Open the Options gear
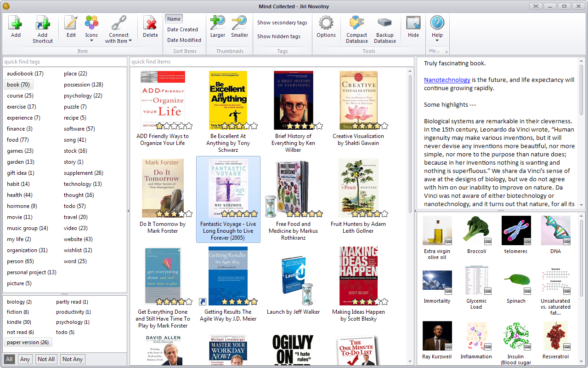The width and height of the screenshot is (588, 368). click(326, 23)
